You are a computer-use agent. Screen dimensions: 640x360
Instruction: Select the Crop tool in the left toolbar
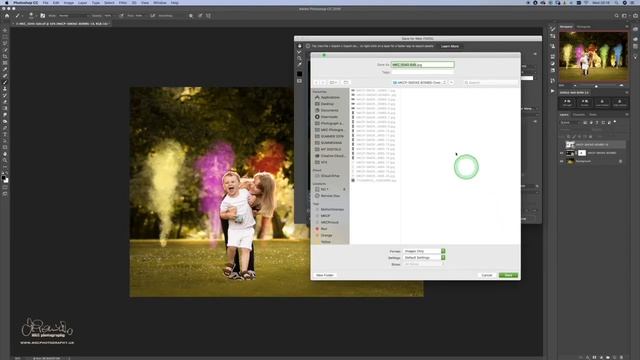click(x=5, y=56)
